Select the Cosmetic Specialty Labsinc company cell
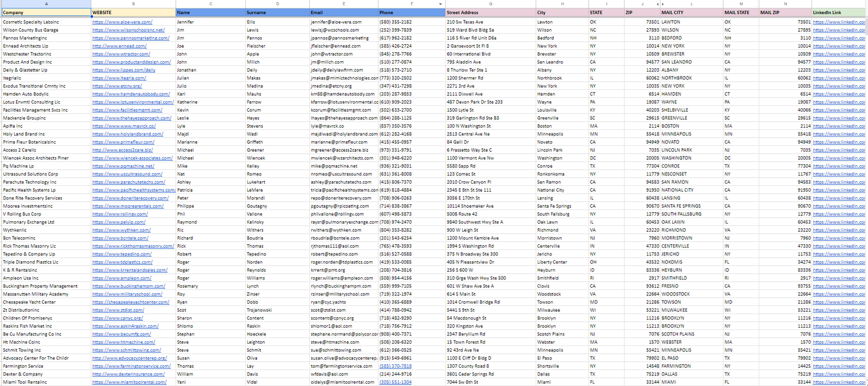The width and height of the screenshot is (868, 386). (x=46, y=22)
